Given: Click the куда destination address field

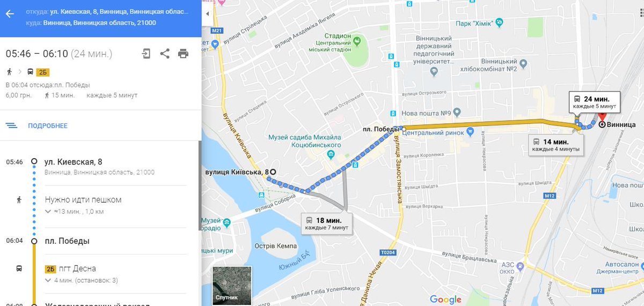Looking at the screenshot, I should tap(90, 23).
